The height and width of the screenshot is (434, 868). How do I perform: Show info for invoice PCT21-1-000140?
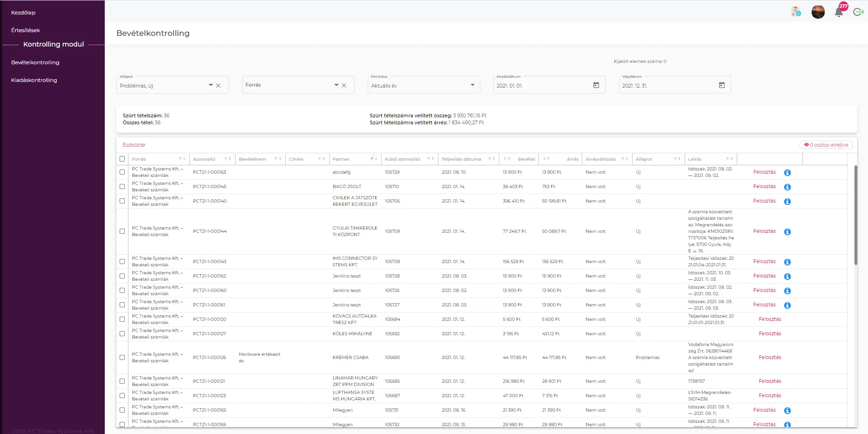[787, 201]
